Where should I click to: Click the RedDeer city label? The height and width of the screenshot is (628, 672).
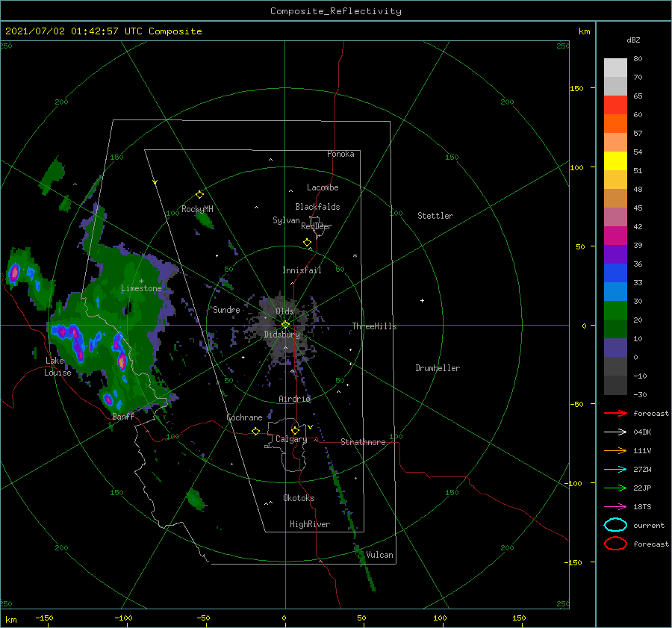click(317, 226)
